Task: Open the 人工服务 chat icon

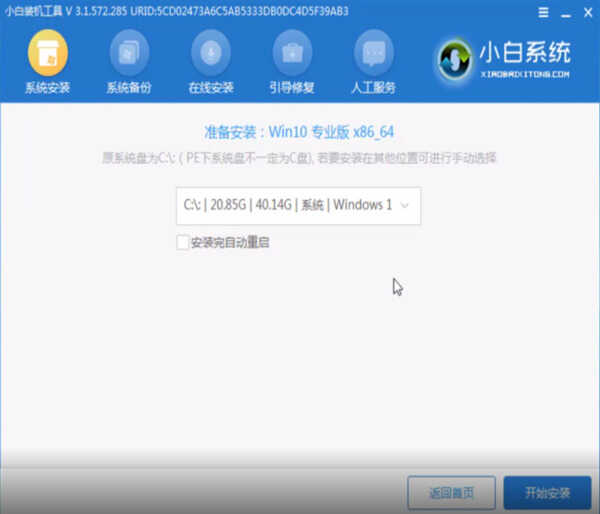Action: click(x=374, y=53)
